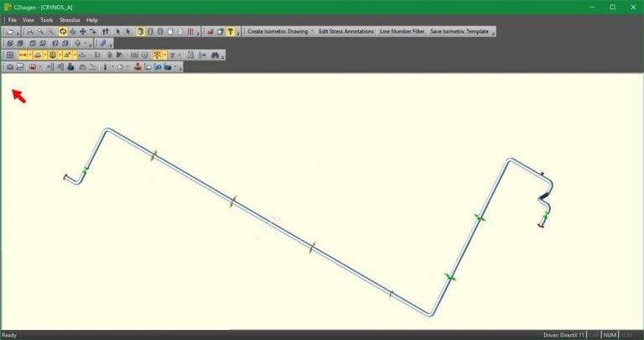
Task: Click Save Isometric Template button
Action: [x=459, y=31]
